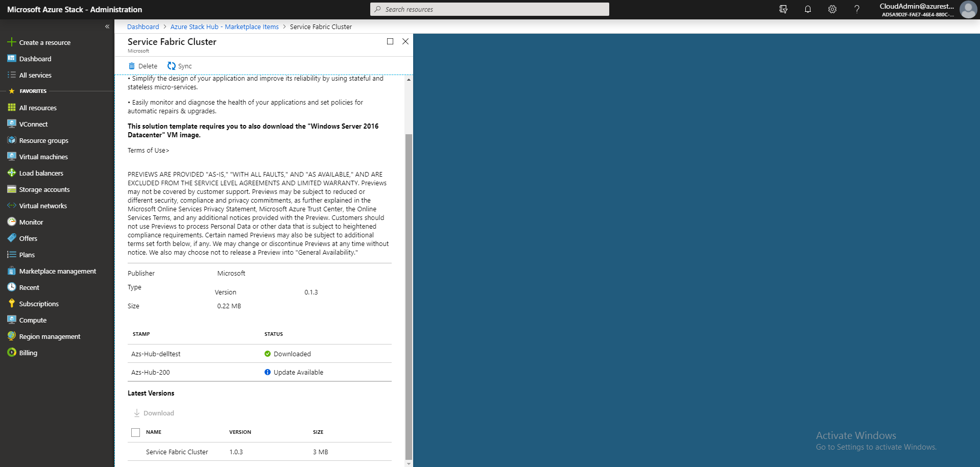
Task: Click the settings gear in the top bar
Action: click(x=832, y=9)
